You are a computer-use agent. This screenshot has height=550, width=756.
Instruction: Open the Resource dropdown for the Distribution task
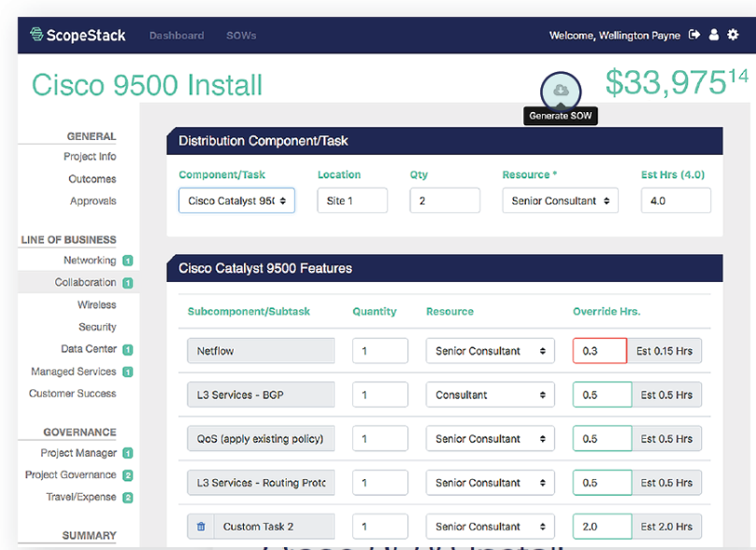click(x=560, y=200)
